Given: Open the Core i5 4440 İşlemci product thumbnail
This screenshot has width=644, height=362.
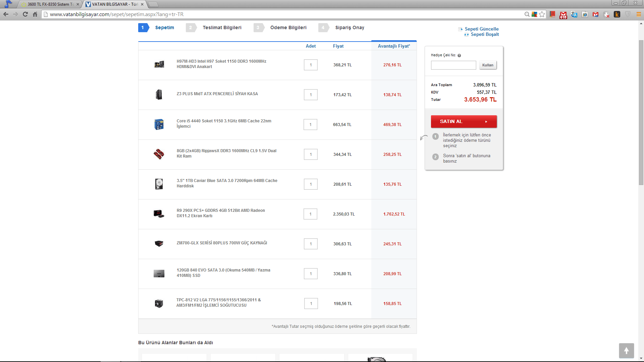Looking at the screenshot, I should 159,124.
